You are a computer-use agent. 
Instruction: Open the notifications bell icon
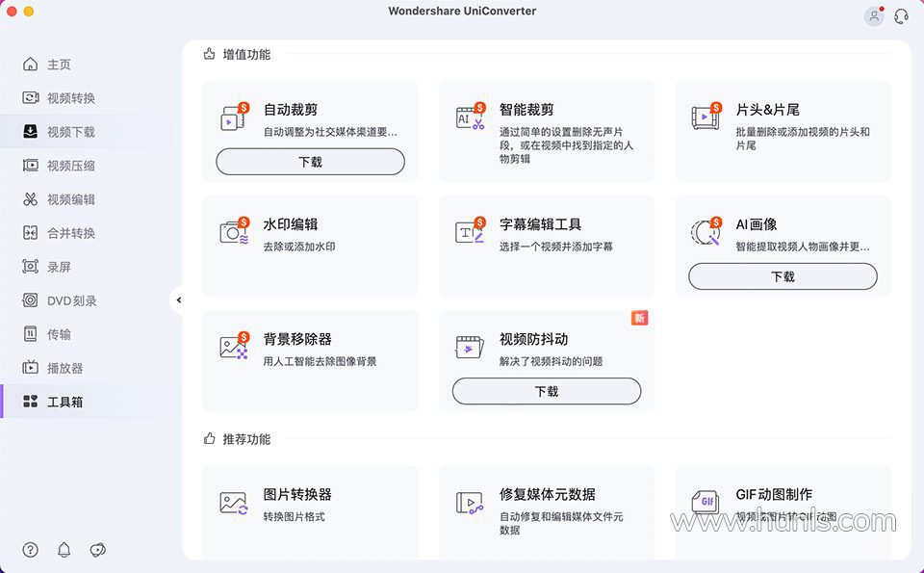point(64,550)
